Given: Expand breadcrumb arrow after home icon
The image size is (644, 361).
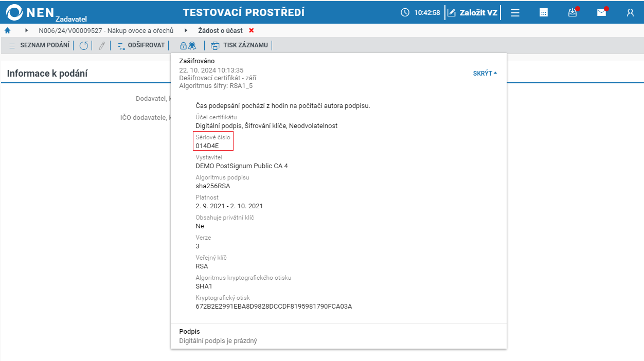Looking at the screenshot, I should [26, 30].
